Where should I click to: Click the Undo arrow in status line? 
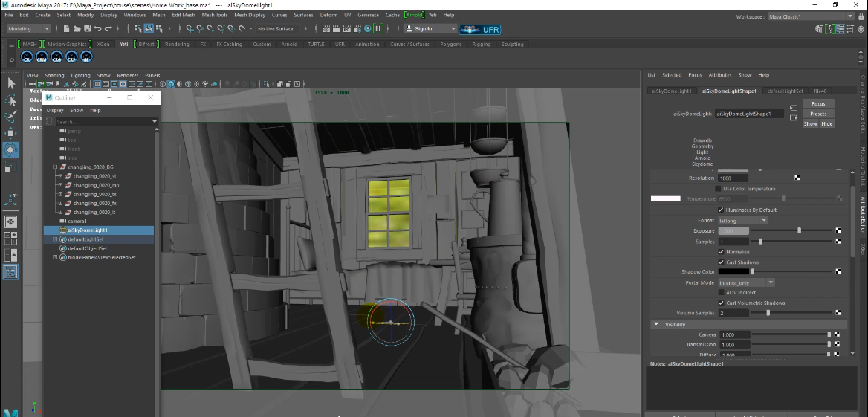click(98, 29)
